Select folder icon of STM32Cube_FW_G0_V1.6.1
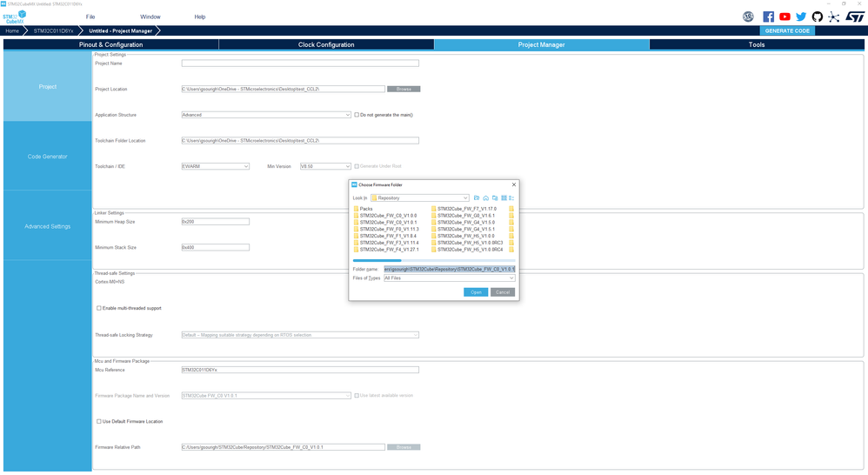Viewport: 868px width, 475px height. [x=434, y=216]
